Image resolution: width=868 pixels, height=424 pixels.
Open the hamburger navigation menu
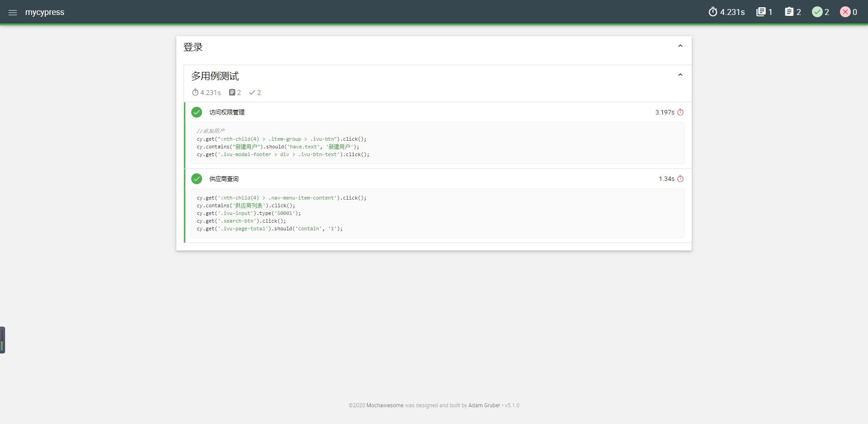(13, 13)
